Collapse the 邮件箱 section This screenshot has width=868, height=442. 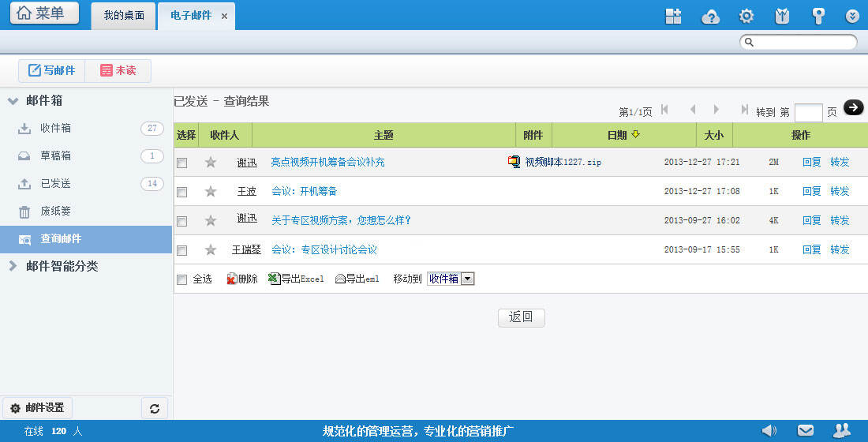[x=13, y=101]
